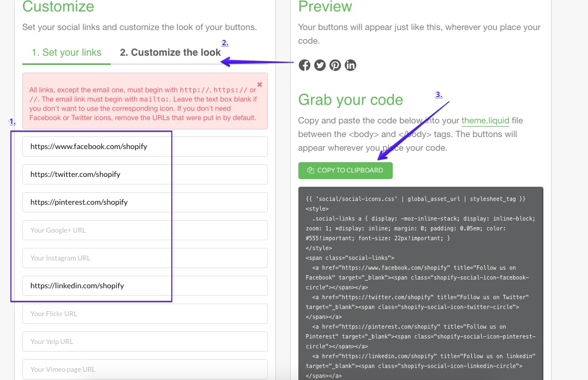Screen dimensions: 588x380
Task: Click inside the dark code snippet box
Action: point(421,283)
